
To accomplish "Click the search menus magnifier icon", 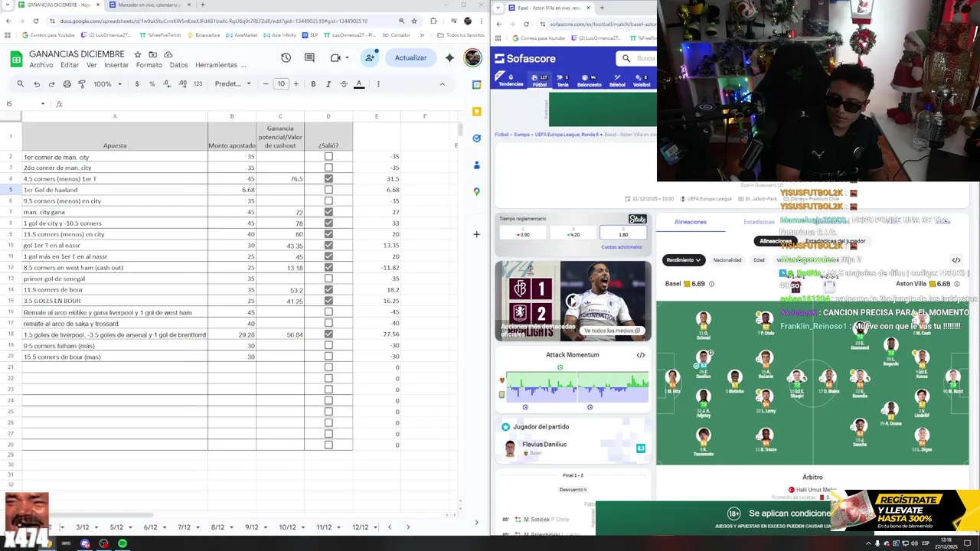I will coord(21,84).
